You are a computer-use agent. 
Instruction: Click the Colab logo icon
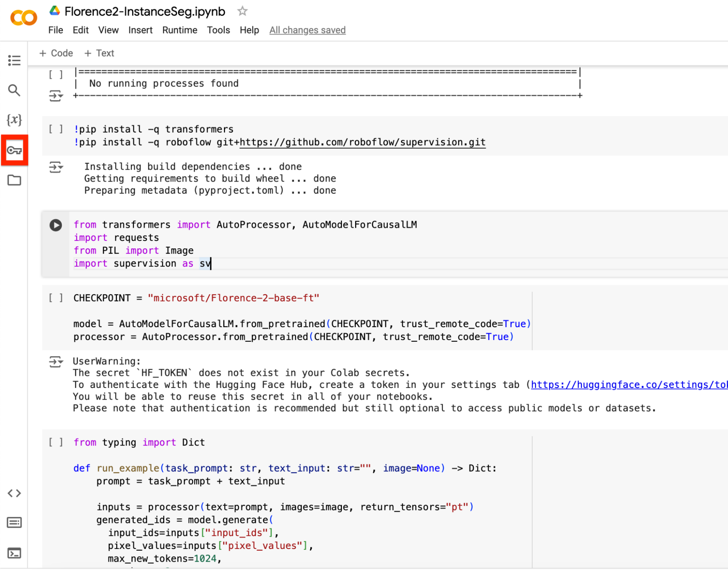click(24, 17)
